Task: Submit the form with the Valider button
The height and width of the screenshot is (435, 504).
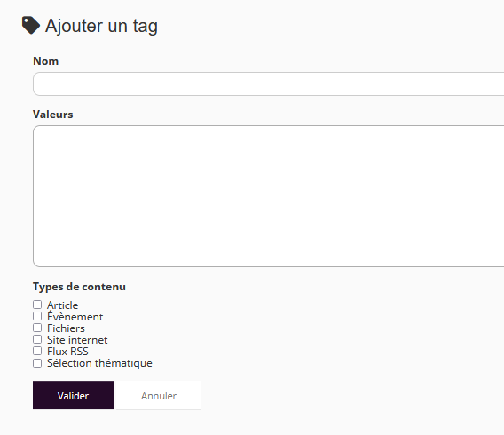Action: point(73,395)
